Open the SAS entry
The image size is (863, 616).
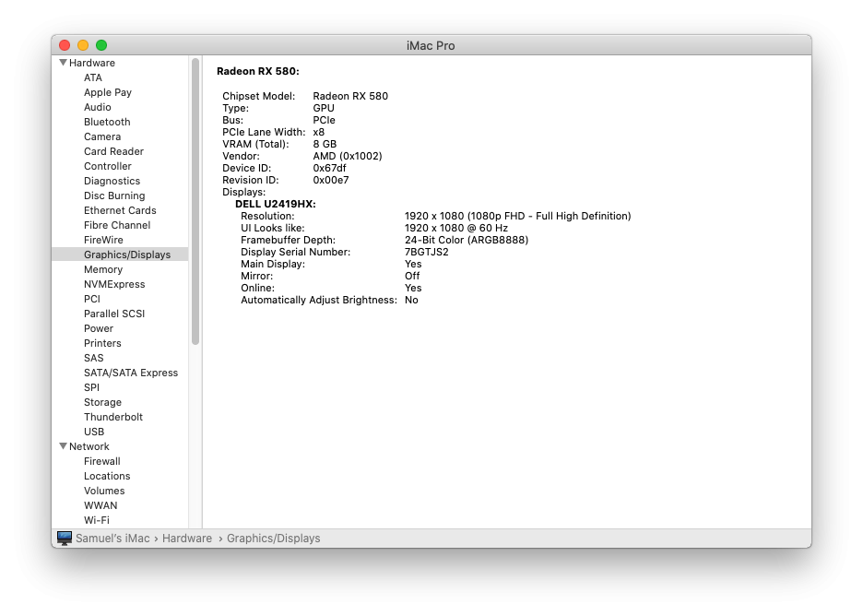point(93,358)
